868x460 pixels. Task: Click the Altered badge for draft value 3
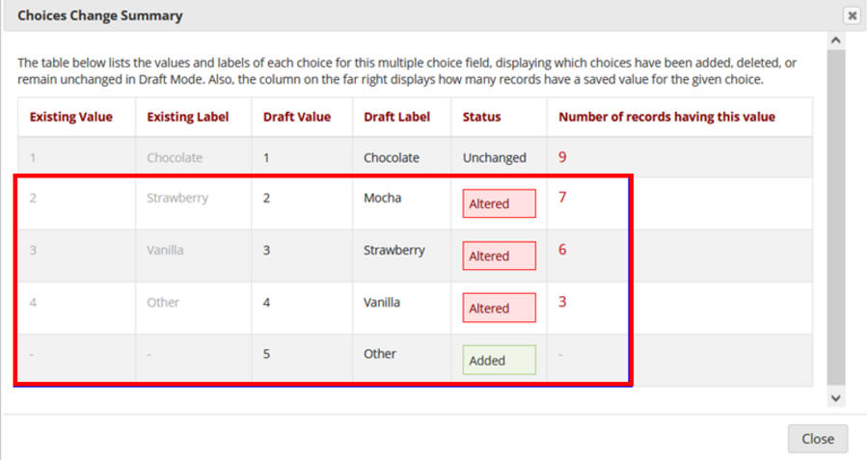coord(499,256)
